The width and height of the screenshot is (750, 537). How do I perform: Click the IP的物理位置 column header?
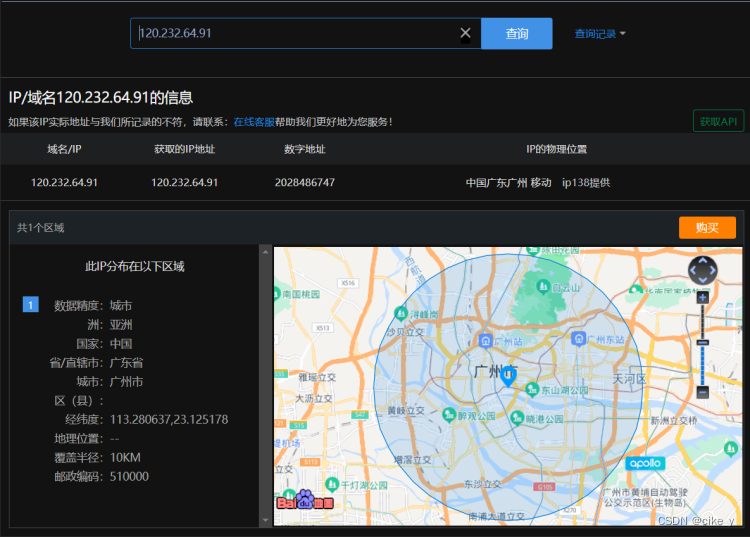click(x=556, y=149)
